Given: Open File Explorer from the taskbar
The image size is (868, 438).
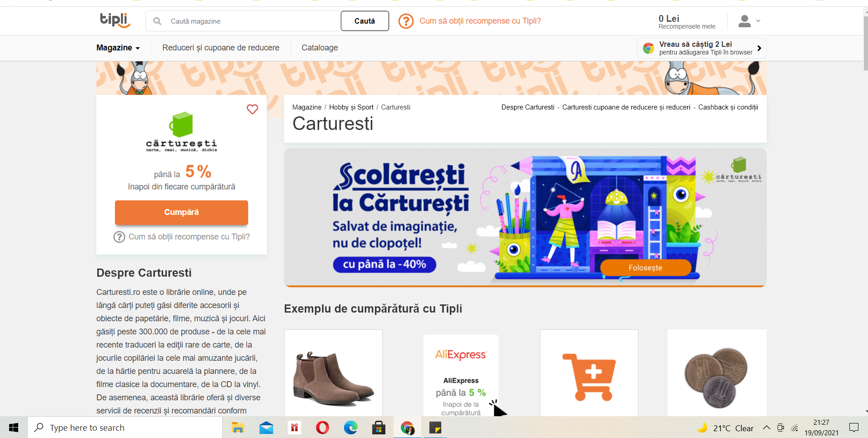Looking at the screenshot, I should [x=238, y=428].
